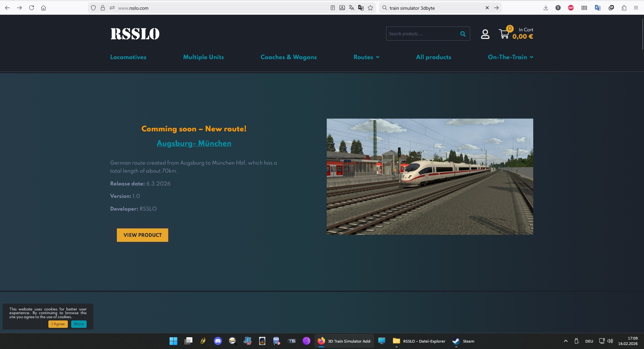Open the tracking protection shield icon
This screenshot has height=349, width=644.
[93, 8]
